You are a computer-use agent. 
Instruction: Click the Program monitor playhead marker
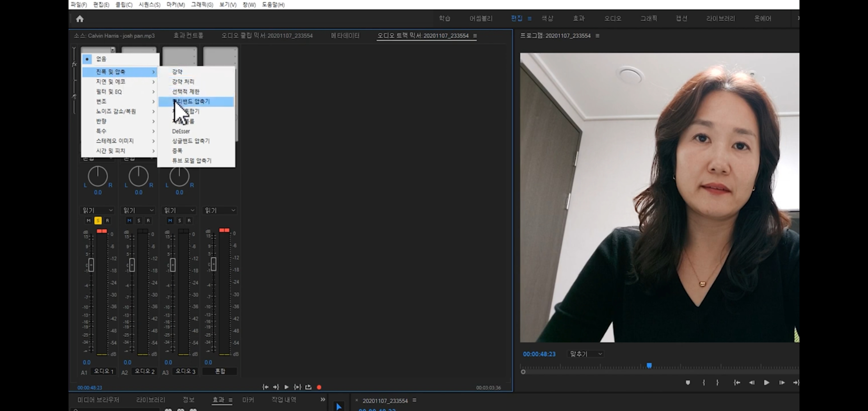(649, 366)
